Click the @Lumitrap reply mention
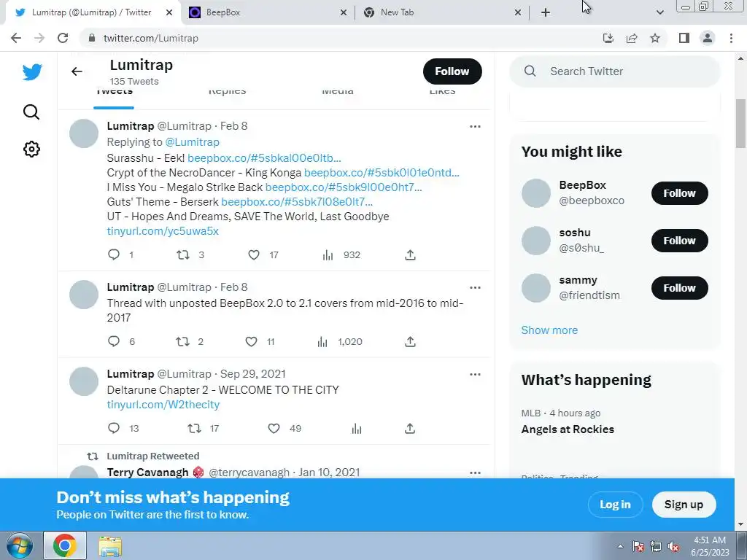The image size is (747, 560). click(192, 142)
